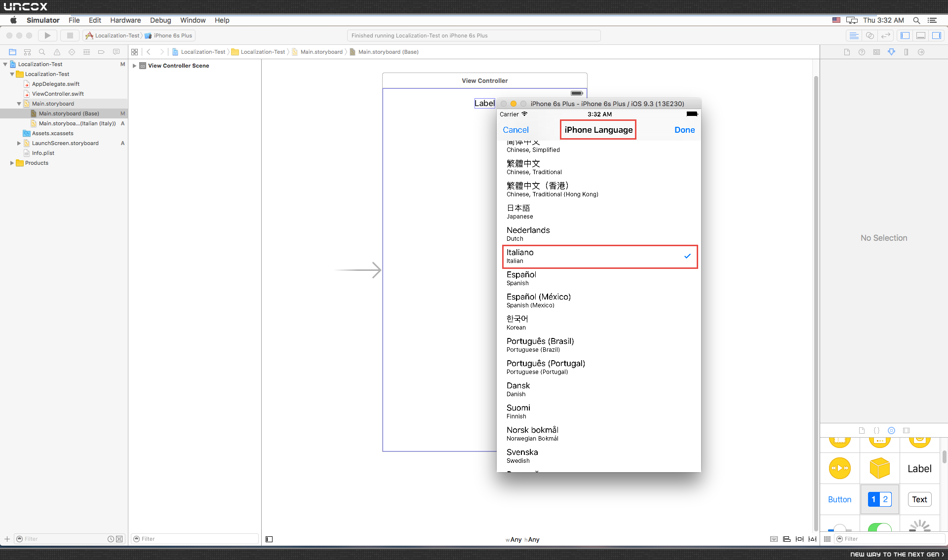
Task: Collapse the Localization-Test yellow group folder
Action: (x=12, y=74)
